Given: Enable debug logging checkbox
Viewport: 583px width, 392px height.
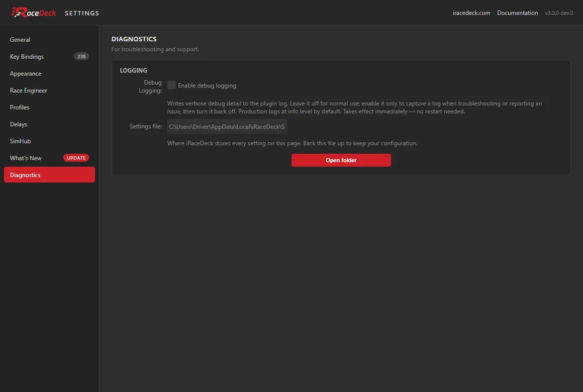Looking at the screenshot, I should point(172,85).
